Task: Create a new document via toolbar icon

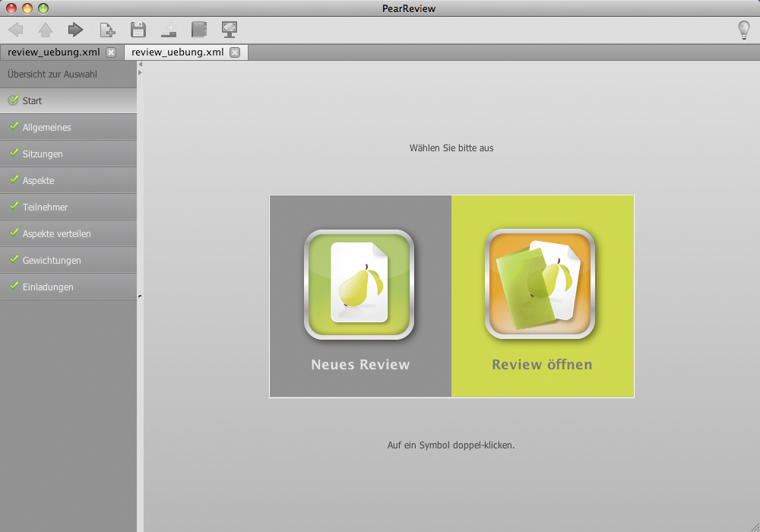Action: [x=107, y=30]
